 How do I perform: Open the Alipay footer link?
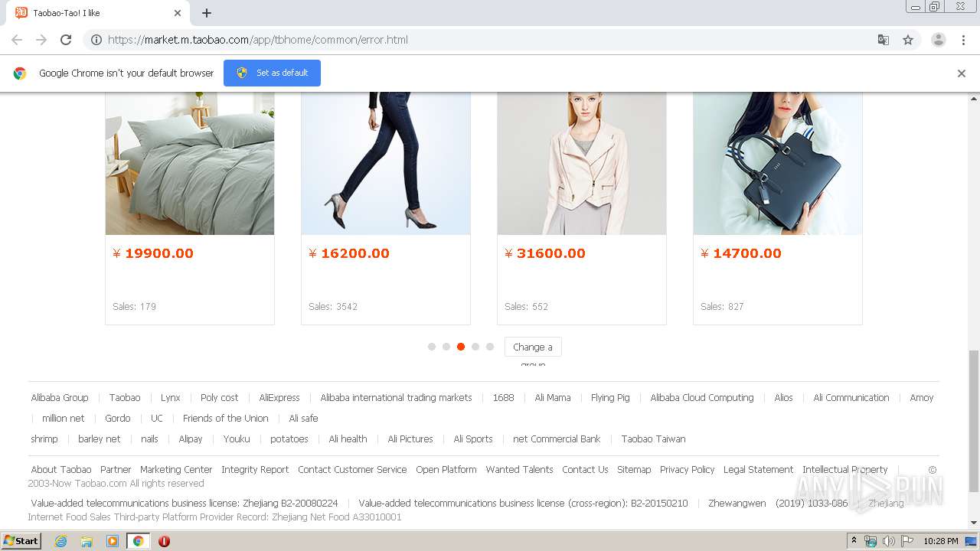tap(191, 439)
